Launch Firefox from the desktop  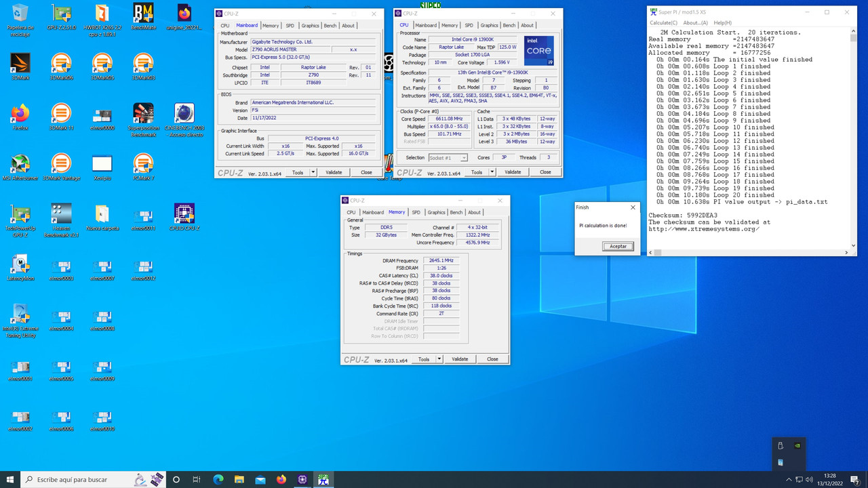20,117
